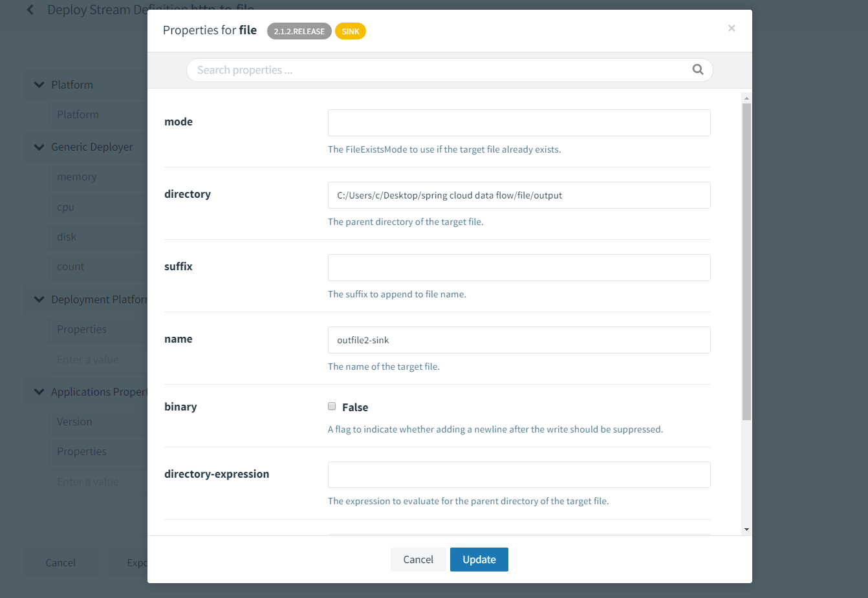Collapse the Platform section
868x598 pixels.
pos(39,85)
